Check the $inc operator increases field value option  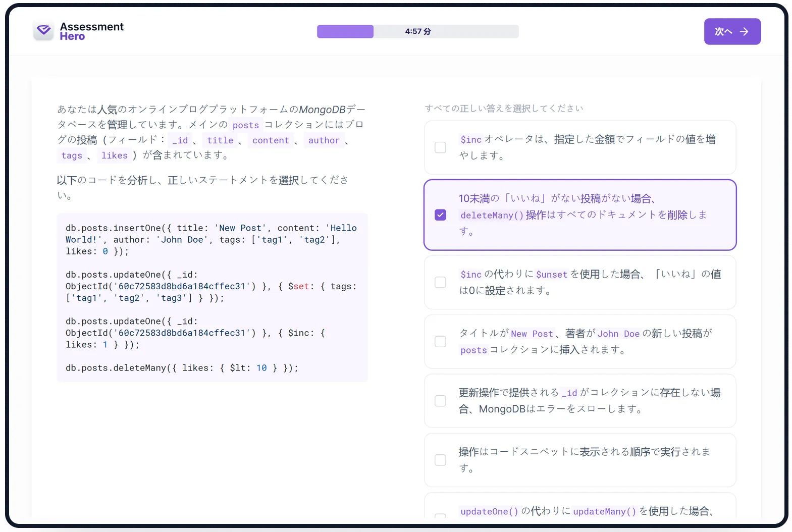coord(440,147)
